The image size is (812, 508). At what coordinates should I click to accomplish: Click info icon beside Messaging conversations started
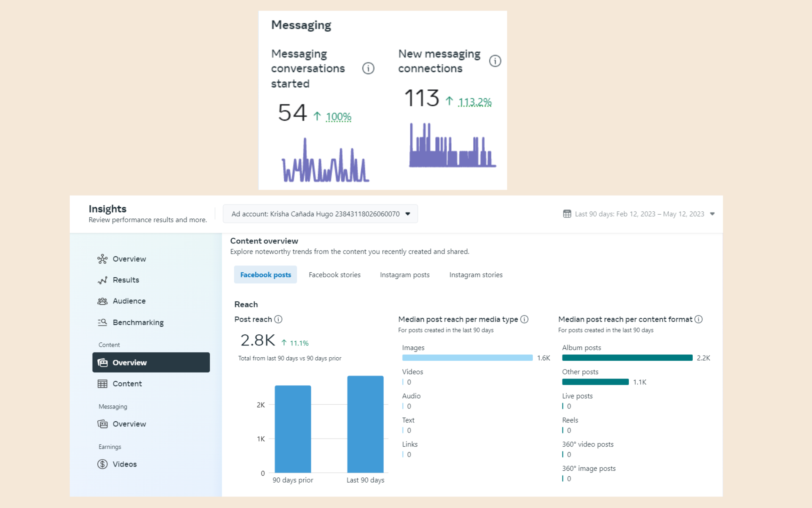[x=368, y=68]
